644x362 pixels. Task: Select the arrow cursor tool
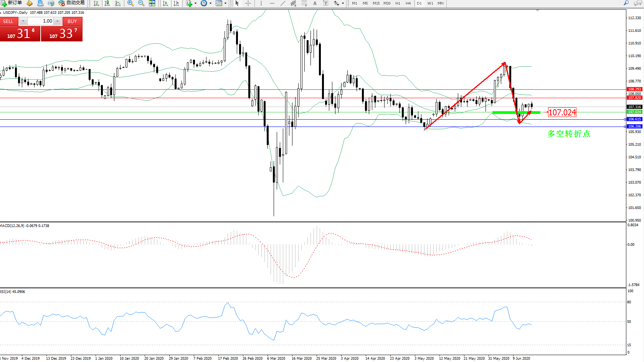(x=237, y=3)
